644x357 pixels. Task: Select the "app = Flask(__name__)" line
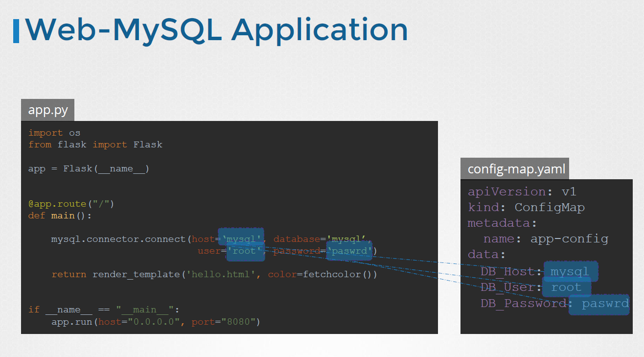click(89, 168)
